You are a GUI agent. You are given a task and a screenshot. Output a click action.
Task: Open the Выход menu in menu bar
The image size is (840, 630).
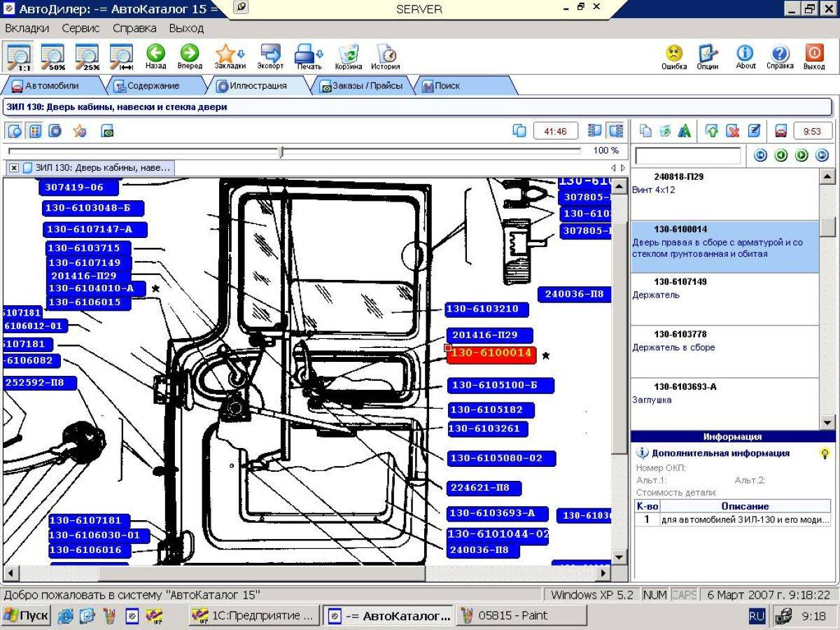tap(186, 29)
